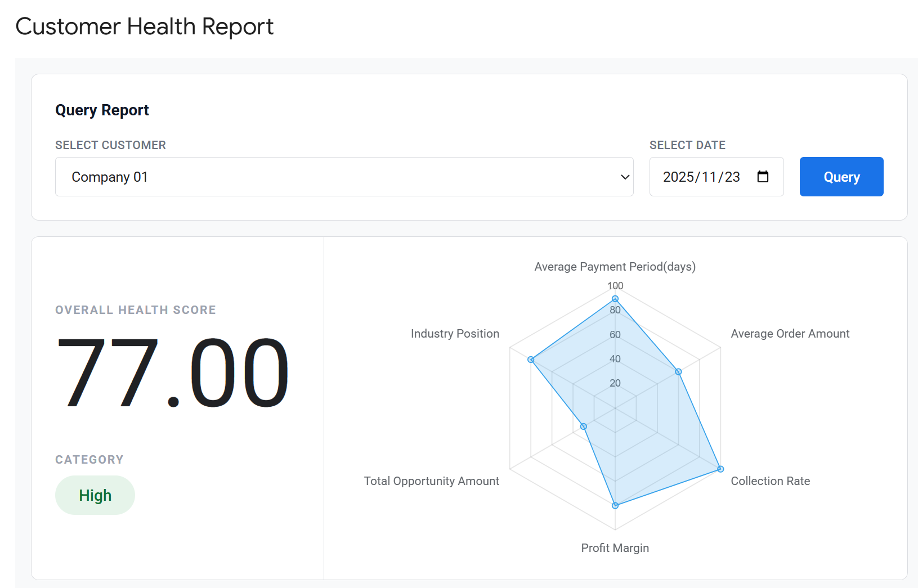Screen dimensions: 918x588
Task: Click the Collection Rate data point
Action: click(x=719, y=468)
